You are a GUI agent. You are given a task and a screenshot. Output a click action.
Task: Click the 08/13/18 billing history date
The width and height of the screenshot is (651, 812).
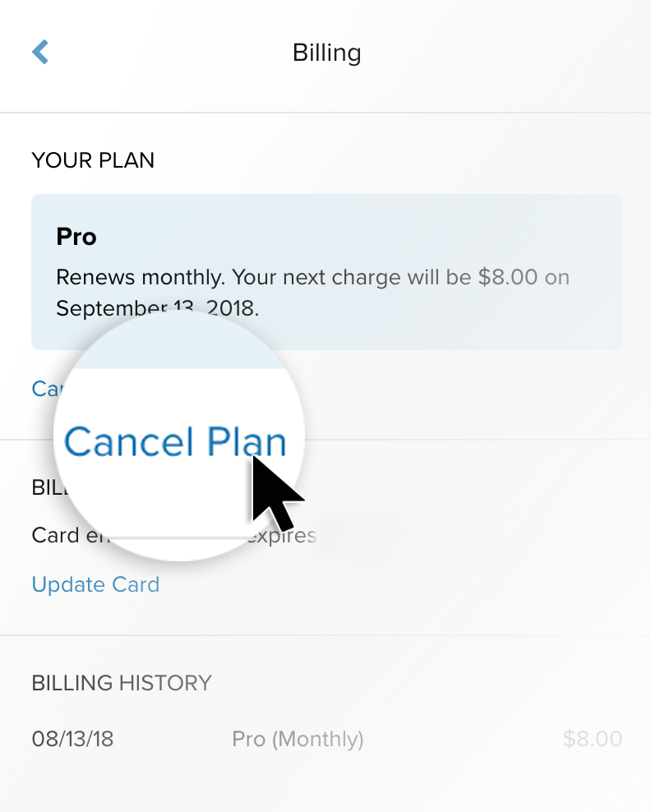click(72, 739)
